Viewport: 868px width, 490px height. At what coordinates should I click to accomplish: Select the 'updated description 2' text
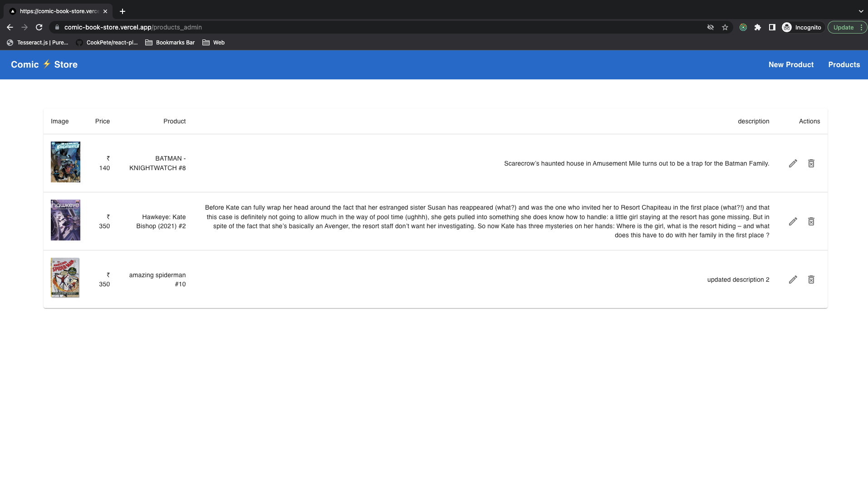(x=738, y=279)
